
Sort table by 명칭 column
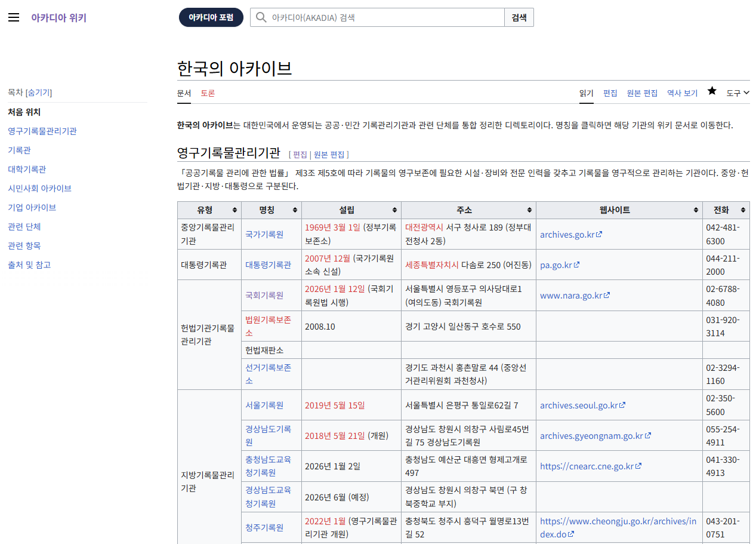click(x=271, y=210)
